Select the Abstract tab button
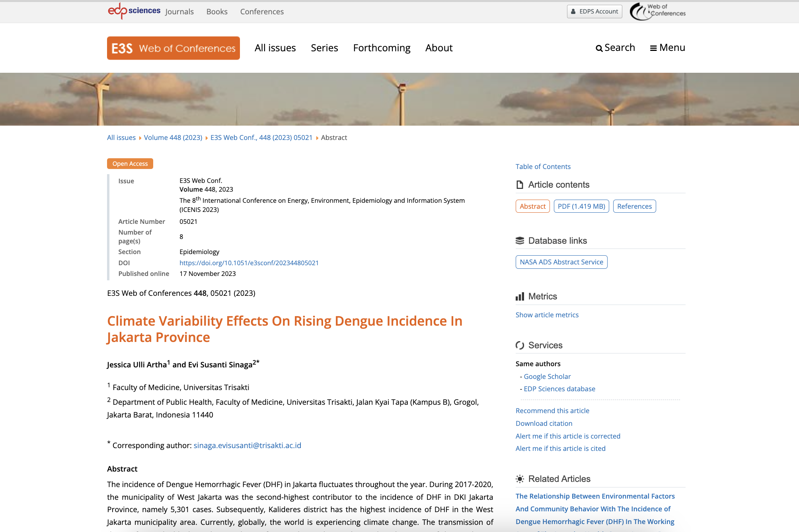 pyautogui.click(x=532, y=206)
